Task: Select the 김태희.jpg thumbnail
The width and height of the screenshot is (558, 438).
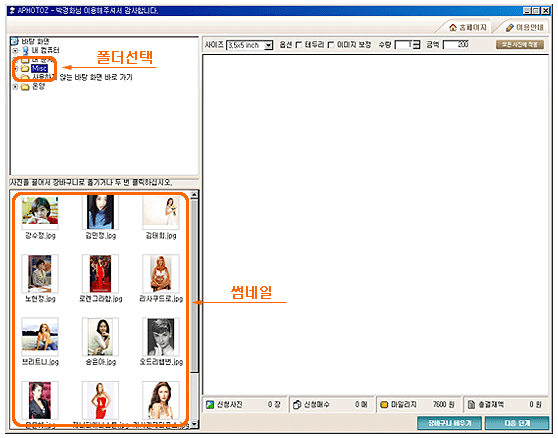Action: [161, 212]
